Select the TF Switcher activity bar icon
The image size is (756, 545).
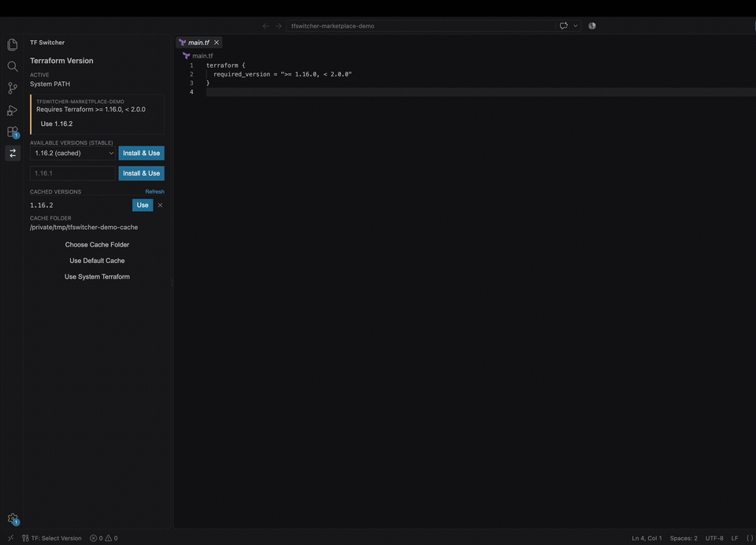13,154
